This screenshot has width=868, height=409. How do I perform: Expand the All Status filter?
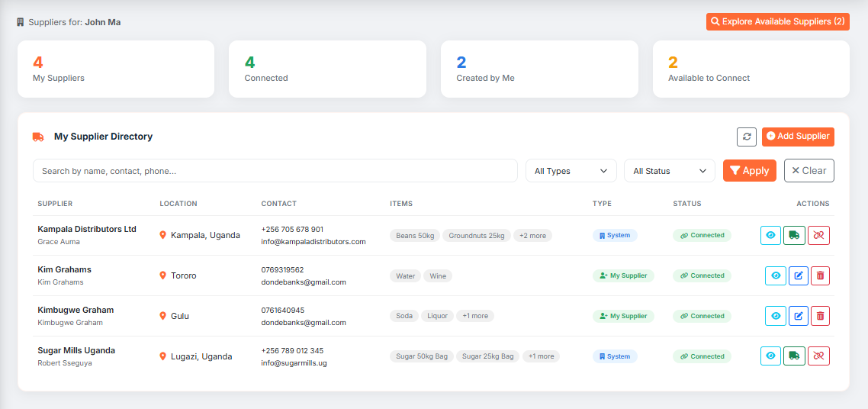[669, 171]
